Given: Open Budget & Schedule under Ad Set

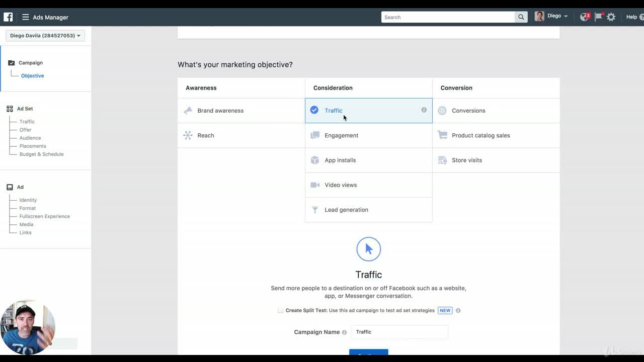Looking at the screenshot, I should (x=41, y=154).
